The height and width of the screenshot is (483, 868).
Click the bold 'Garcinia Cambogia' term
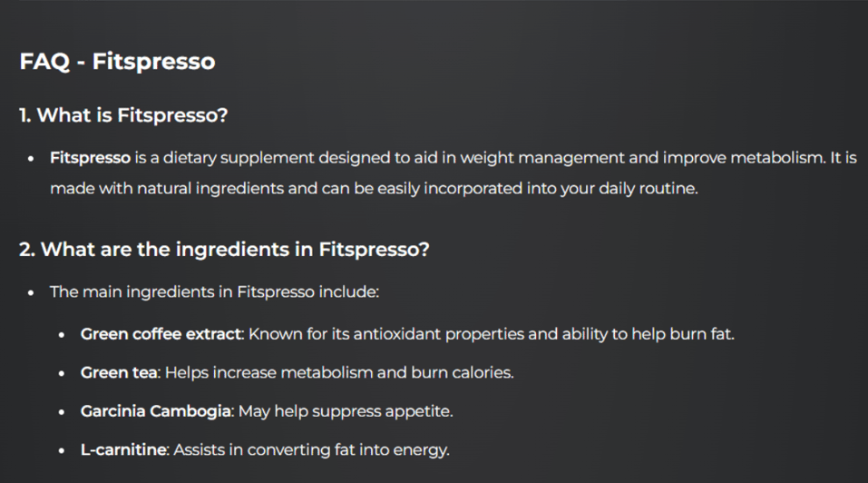(156, 411)
